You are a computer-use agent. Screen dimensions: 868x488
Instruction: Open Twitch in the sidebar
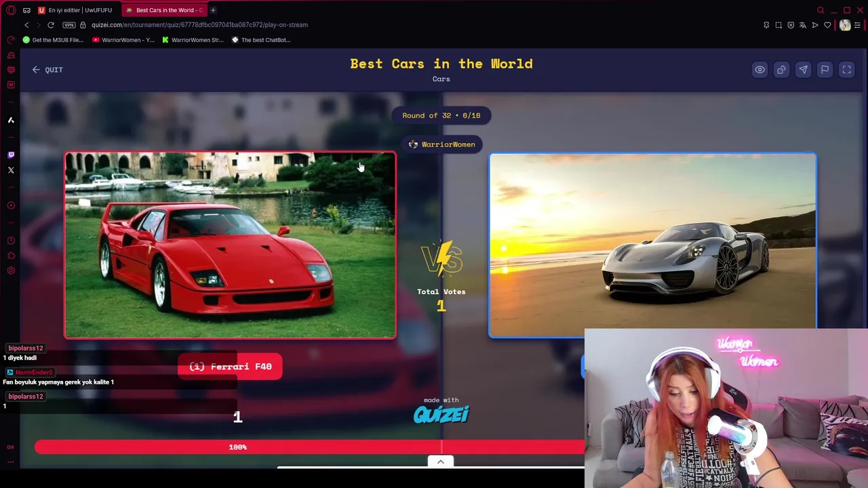pos(11,155)
